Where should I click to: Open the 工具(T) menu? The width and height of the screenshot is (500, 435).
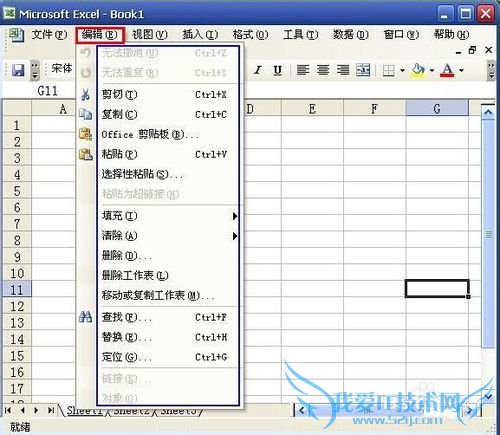click(x=301, y=34)
